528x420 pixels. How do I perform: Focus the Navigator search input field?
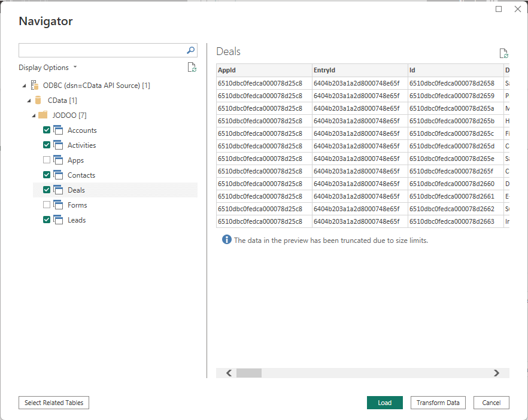tap(102, 50)
